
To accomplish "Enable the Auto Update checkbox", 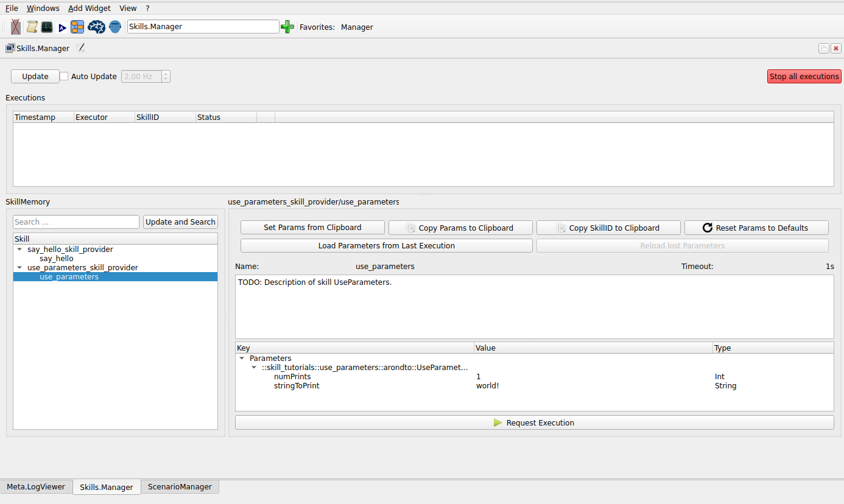I will click(64, 76).
